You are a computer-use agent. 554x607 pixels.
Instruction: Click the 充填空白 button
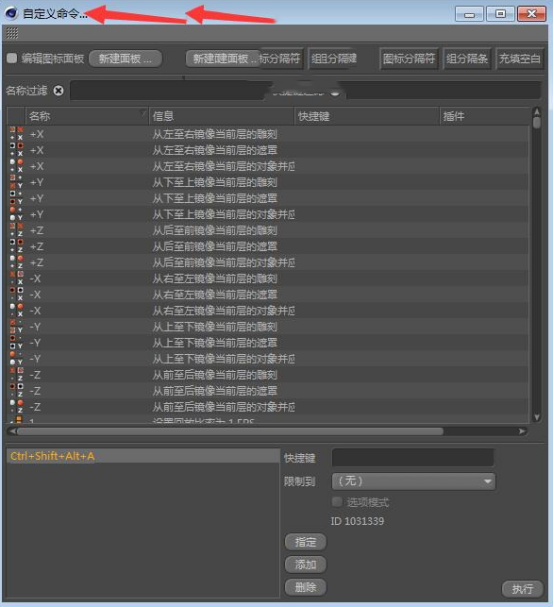[520, 59]
